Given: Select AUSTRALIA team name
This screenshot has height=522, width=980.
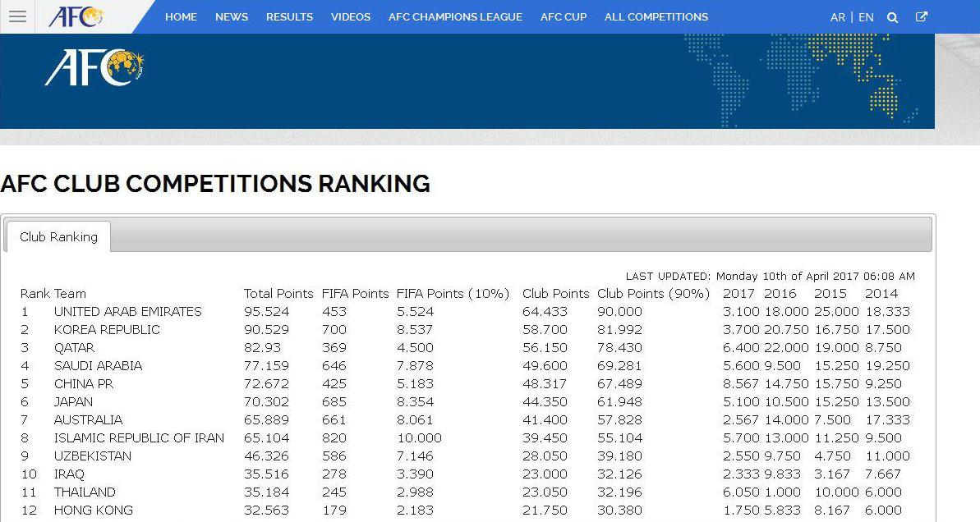Looking at the screenshot, I should coord(88,420).
